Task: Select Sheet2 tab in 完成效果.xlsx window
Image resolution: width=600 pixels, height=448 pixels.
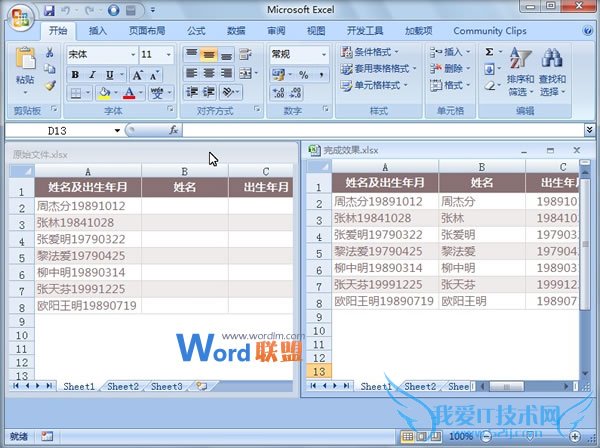Action: 420,386
